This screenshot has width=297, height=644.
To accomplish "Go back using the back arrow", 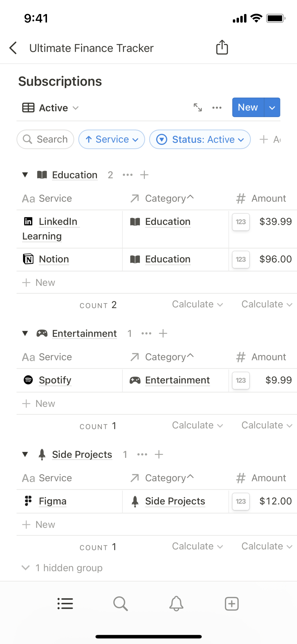I will pos(13,48).
